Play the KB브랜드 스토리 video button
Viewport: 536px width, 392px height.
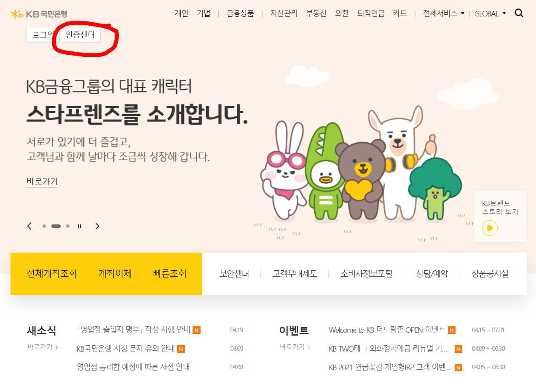(x=490, y=228)
